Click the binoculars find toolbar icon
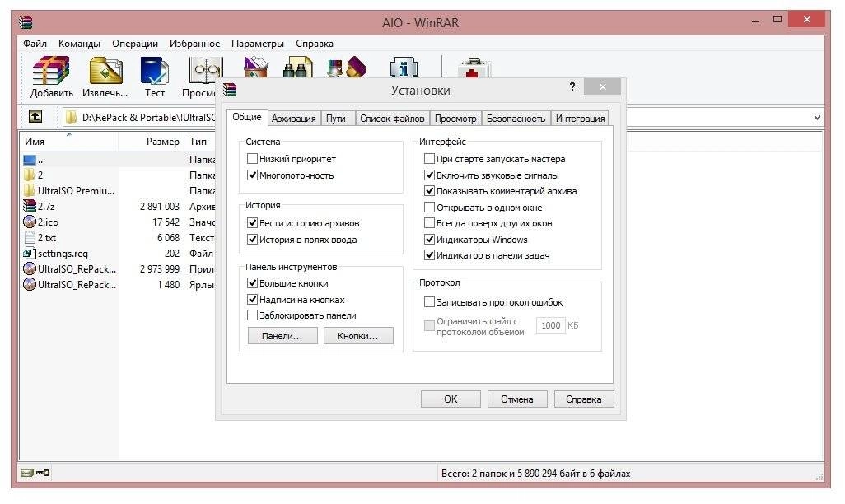 (298, 68)
